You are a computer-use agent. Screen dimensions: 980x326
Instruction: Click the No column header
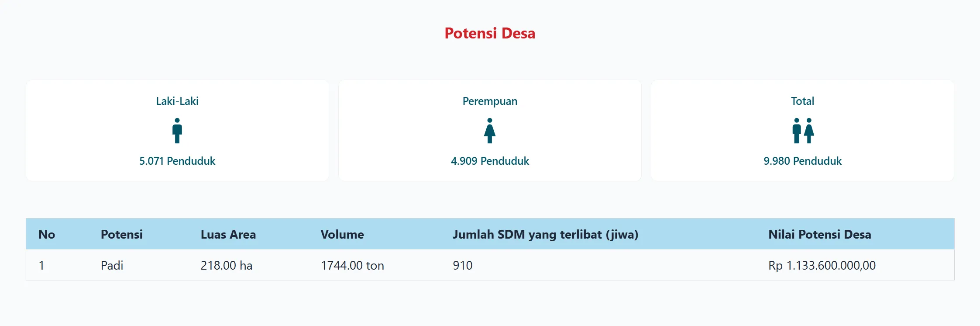[47, 234]
